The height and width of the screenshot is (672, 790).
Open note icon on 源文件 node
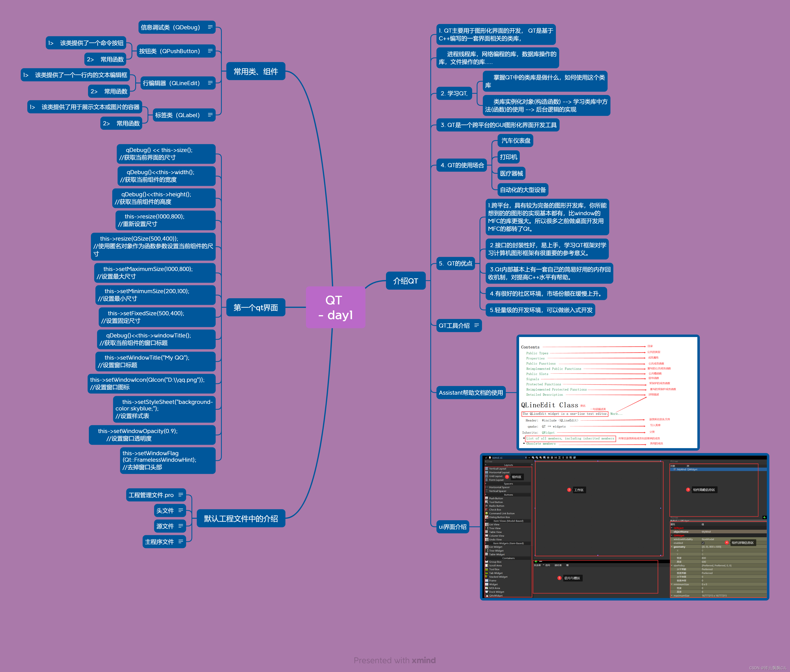pyautogui.click(x=181, y=526)
